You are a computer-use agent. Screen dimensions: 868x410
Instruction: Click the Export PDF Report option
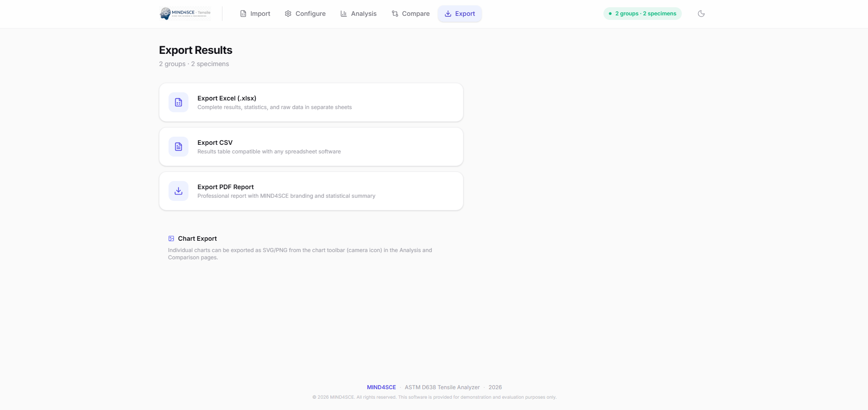pos(311,191)
